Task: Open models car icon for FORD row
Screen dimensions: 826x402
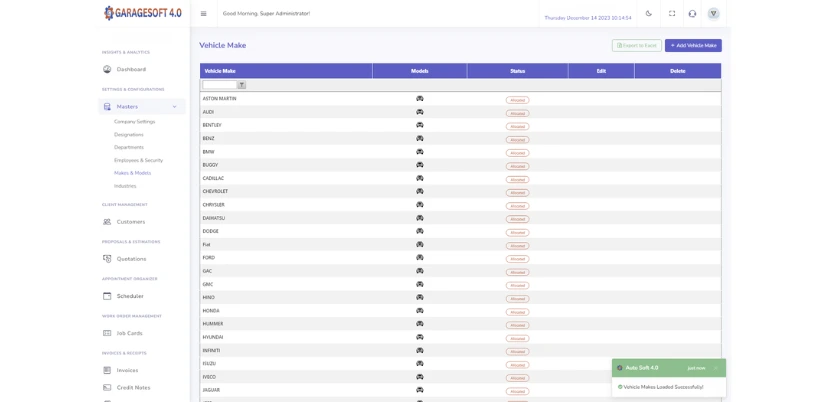Action: (420, 258)
